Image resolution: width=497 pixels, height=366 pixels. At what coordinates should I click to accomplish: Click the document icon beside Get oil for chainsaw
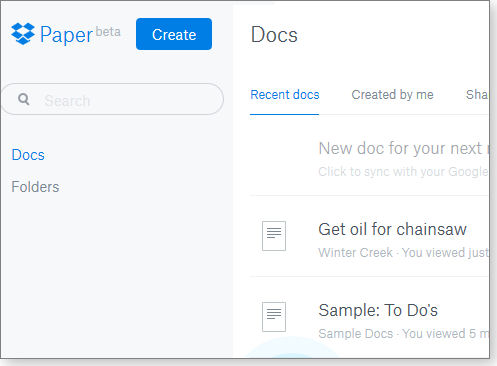274,236
